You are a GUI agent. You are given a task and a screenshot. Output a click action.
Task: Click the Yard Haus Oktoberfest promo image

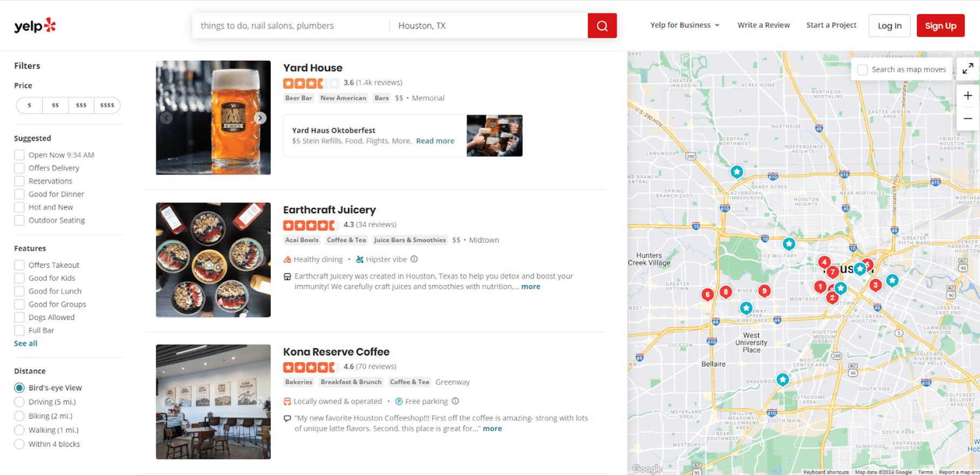[x=495, y=135]
